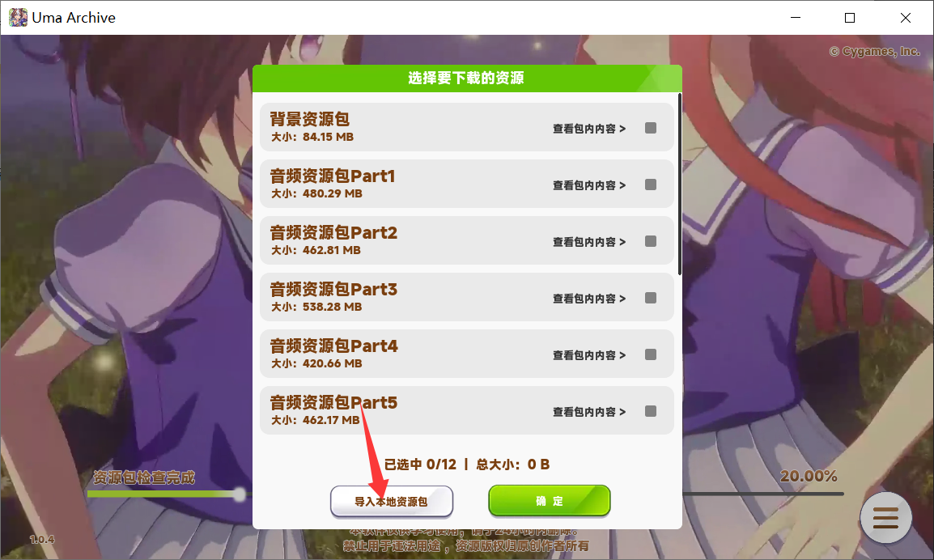This screenshot has height=560, width=934.
Task: Open the round hamburger menu button
Action: tap(885, 518)
